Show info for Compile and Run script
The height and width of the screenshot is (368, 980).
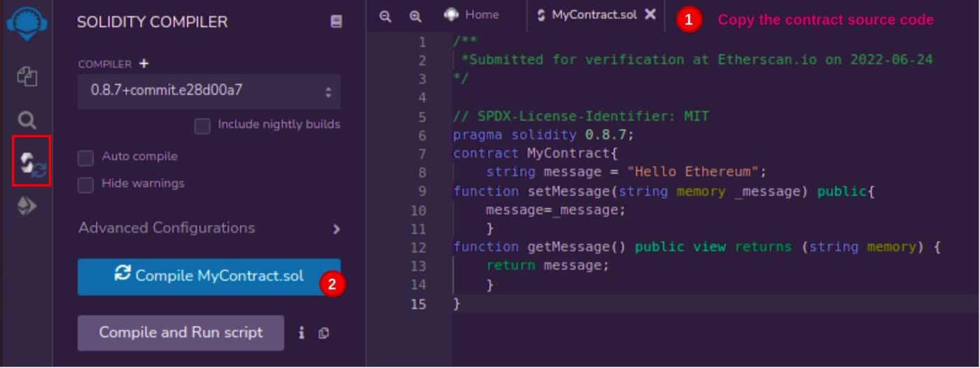click(301, 333)
